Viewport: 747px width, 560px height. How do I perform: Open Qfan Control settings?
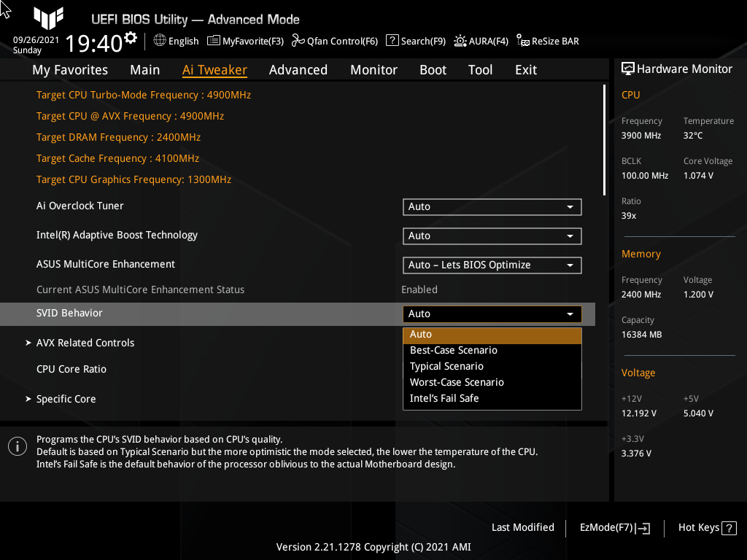click(335, 41)
